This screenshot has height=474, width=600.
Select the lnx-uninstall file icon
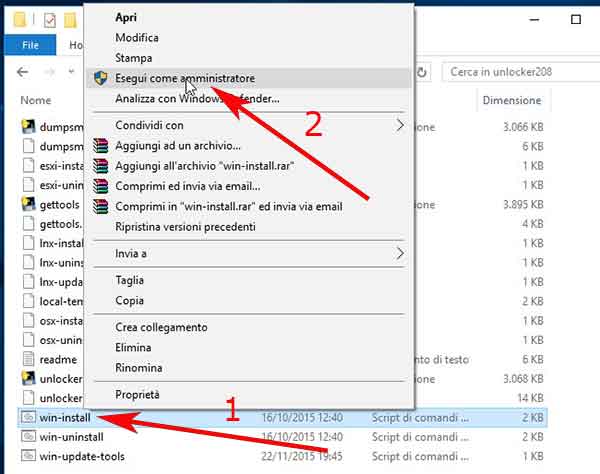29,262
